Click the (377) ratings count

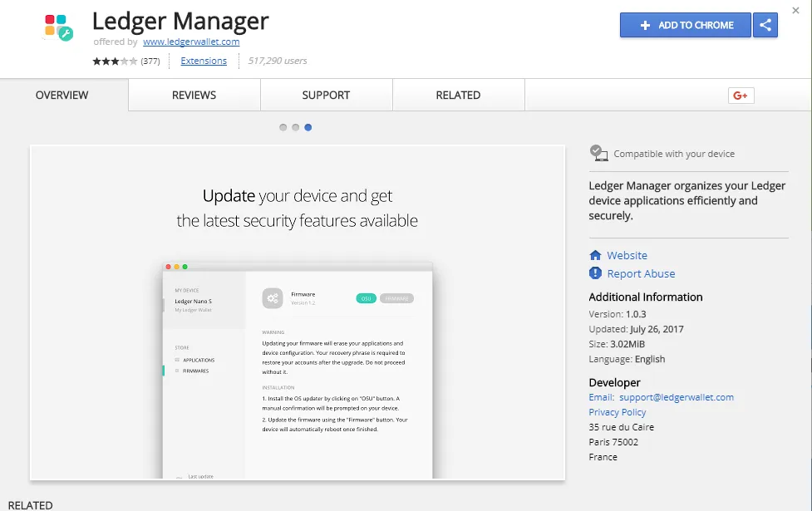pos(150,61)
